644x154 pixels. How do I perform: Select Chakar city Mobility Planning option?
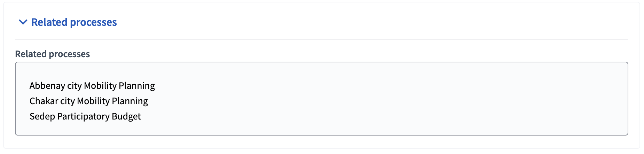pos(88,101)
